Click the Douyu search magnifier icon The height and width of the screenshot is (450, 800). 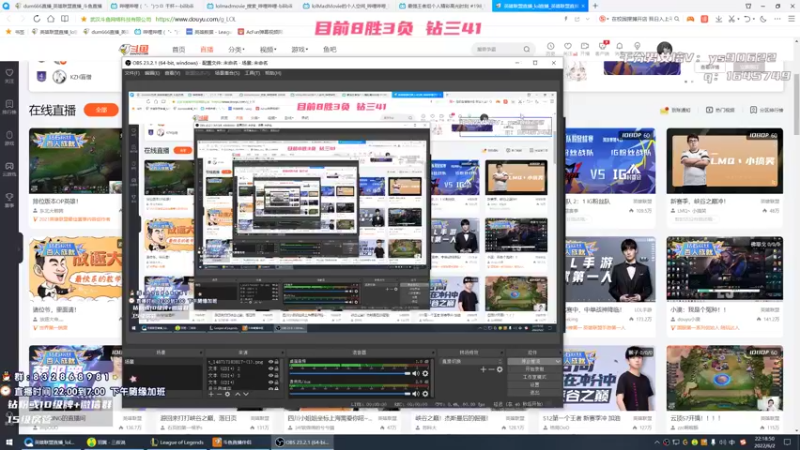(527, 49)
